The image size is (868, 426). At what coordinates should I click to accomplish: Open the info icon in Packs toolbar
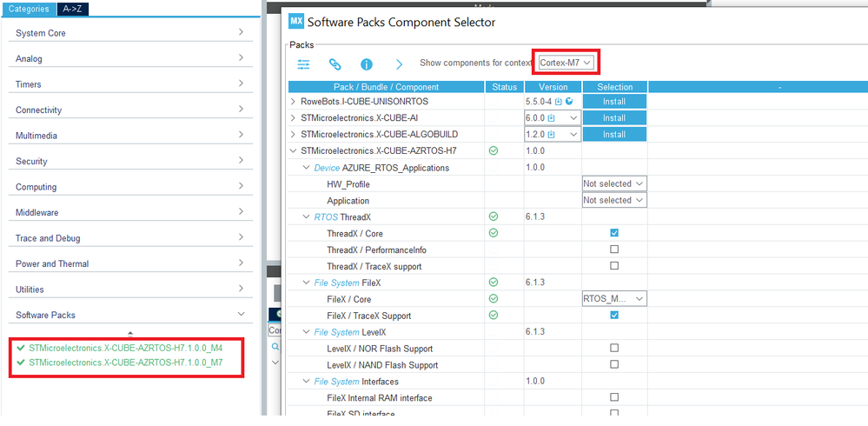(367, 64)
